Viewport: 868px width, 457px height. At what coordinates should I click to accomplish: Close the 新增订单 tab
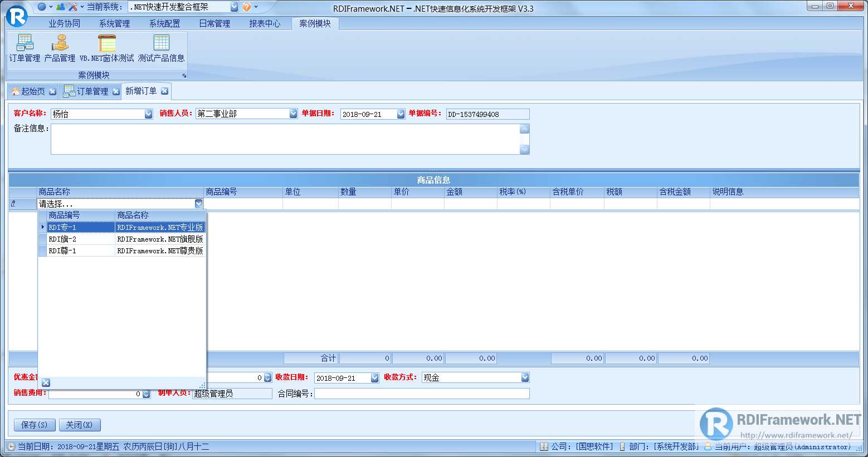(x=164, y=91)
